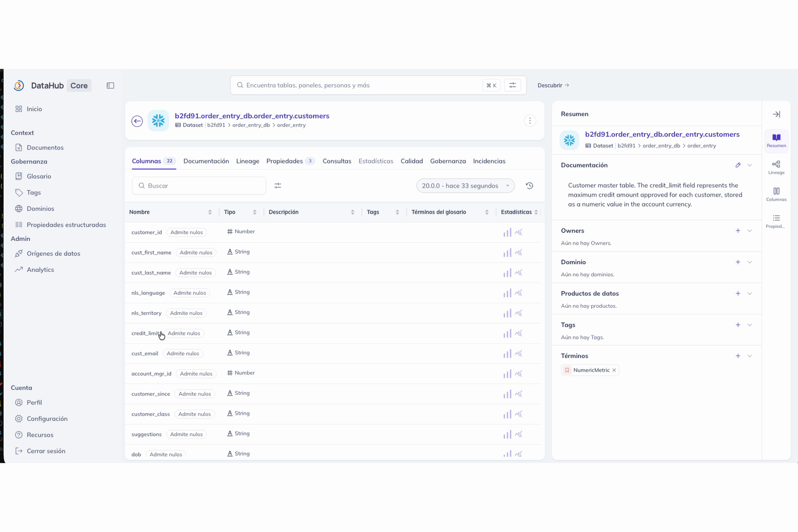Image resolution: width=798 pixels, height=532 pixels.
Task: Add a domain with plus icon
Action: coord(738,262)
